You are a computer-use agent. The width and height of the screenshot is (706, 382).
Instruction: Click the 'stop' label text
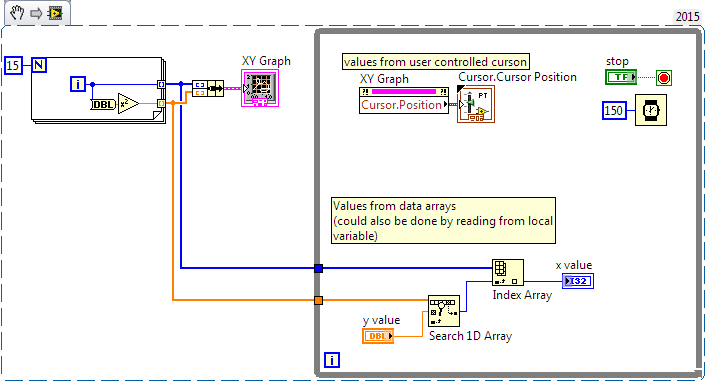(617, 61)
